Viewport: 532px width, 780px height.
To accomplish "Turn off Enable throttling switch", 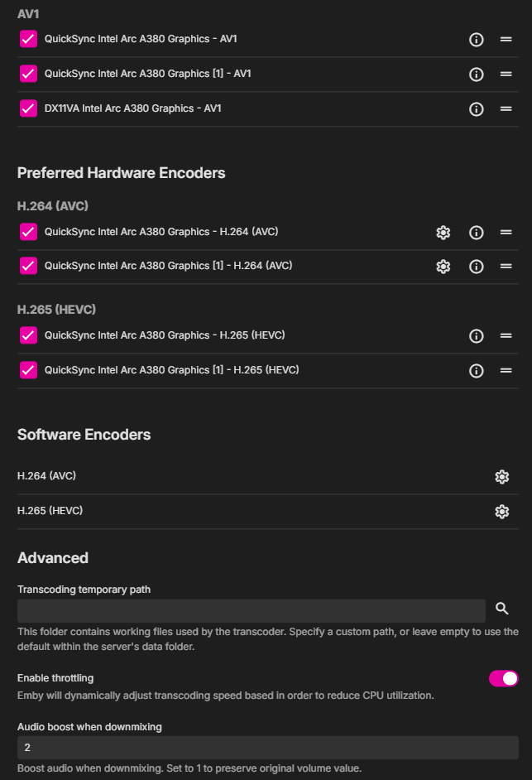I will (x=503, y=679).
